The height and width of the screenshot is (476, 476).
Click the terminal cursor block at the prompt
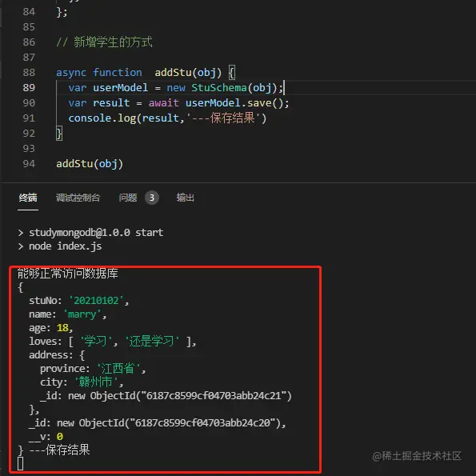(20, 463)
